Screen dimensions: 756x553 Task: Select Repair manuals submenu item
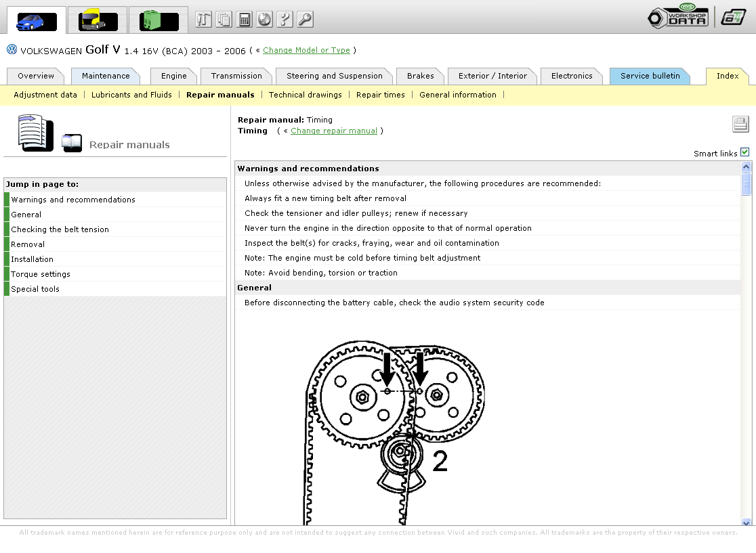(x=220, y=95)
